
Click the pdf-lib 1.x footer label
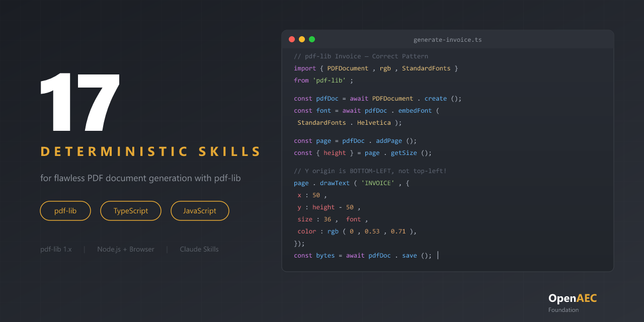click(56, 249)
